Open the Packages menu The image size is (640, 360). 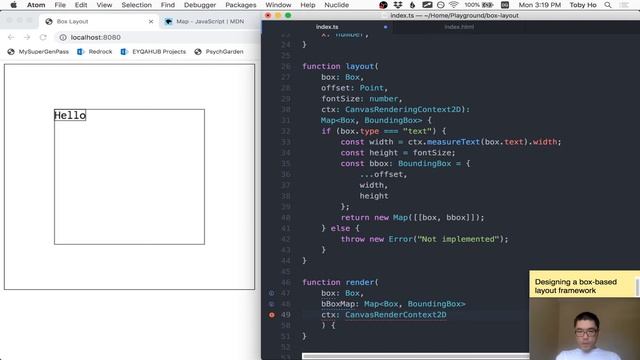pyautogui.click(x=241, y=5)
